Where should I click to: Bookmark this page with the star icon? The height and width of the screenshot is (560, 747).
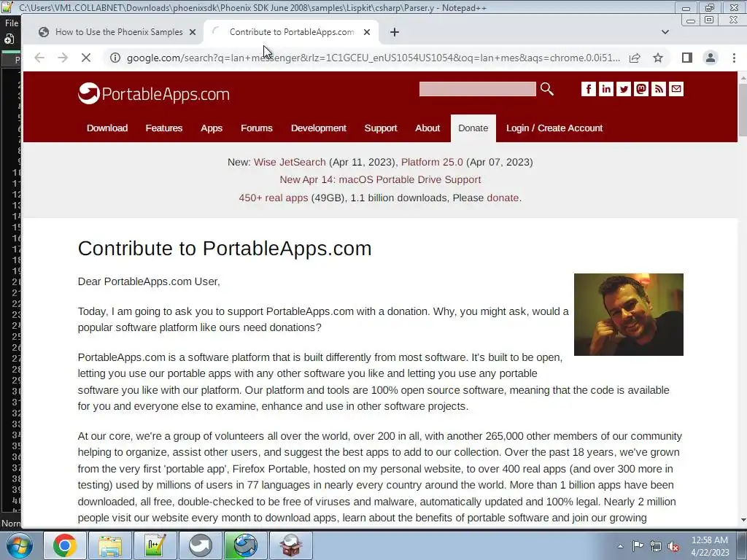(658, 58)
